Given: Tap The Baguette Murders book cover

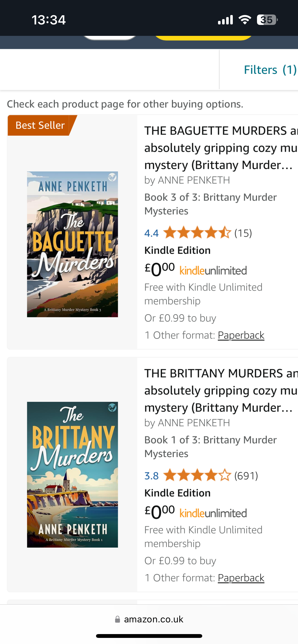Looking at the screenshot, I should pyautogui.click(x=73, y=244).
